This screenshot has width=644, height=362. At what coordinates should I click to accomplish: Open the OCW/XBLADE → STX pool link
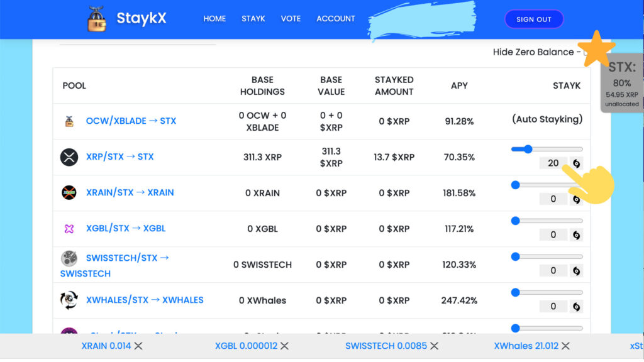tap(131, 121)
